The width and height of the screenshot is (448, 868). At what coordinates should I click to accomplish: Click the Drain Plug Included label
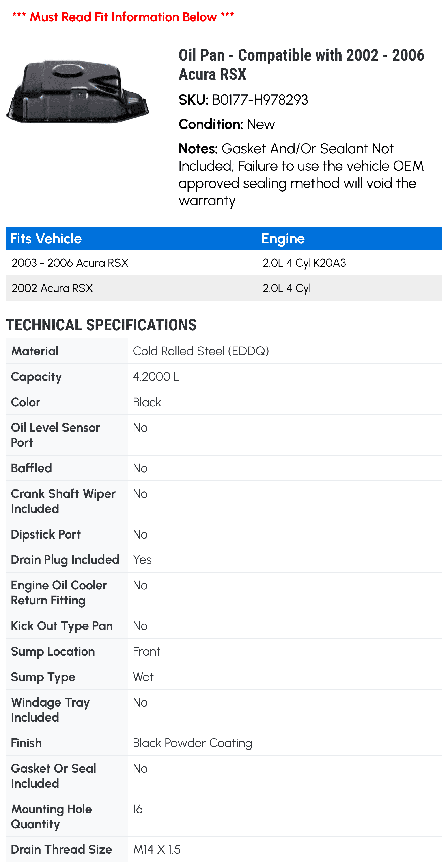(x=65, y=560)
